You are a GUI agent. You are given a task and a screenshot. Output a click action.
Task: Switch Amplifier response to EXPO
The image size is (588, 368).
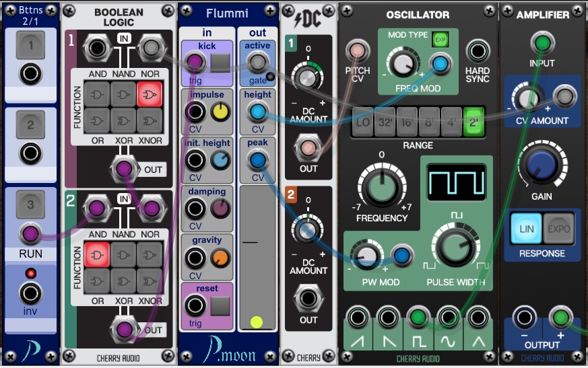click(x=556, y=229)
